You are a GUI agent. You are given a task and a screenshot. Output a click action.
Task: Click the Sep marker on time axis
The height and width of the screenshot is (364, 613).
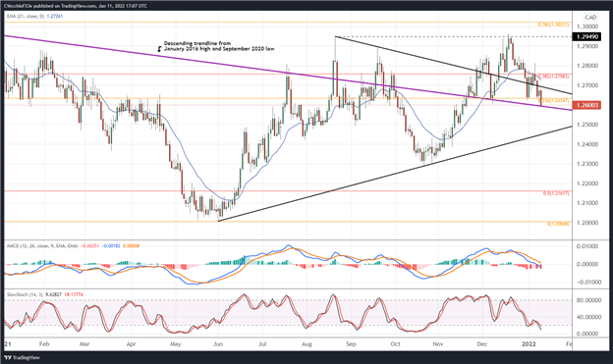pos(351,344)
